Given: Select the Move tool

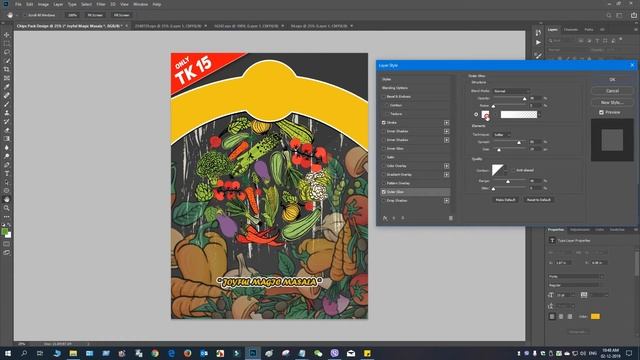Looking at the screenshot, I should coord(7,35).
